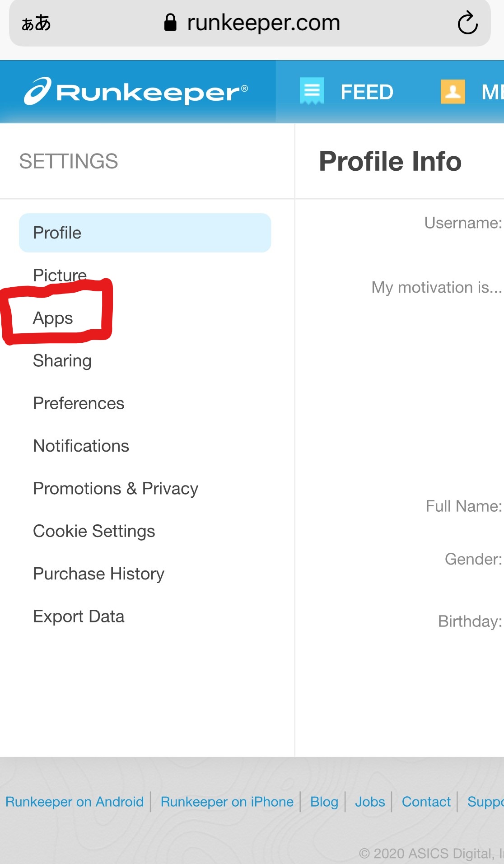The width and height of the screenshot is (504, 864).
Task: View Purchase History
Action: [98, 574]
